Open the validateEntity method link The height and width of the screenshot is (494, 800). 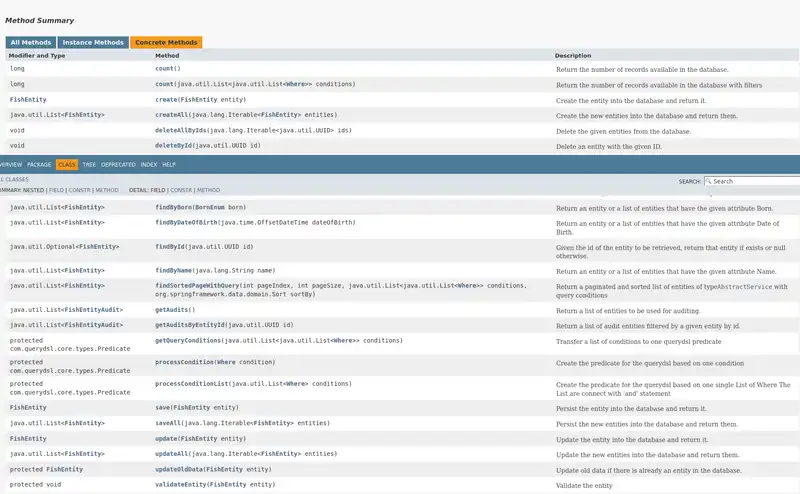pos(179,484)
